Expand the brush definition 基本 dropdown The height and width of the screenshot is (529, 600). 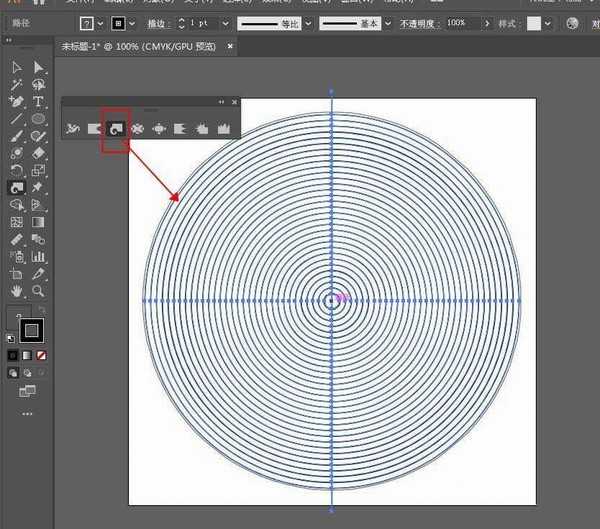coord(388,22)
